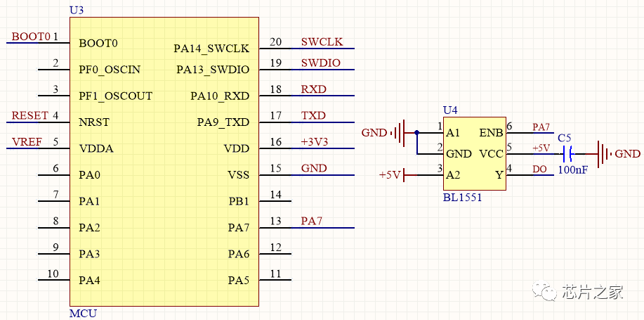This screenshot has width=644, height=320.
Task: Select the U4 BL1551 chip body
Action: point(474,153)
